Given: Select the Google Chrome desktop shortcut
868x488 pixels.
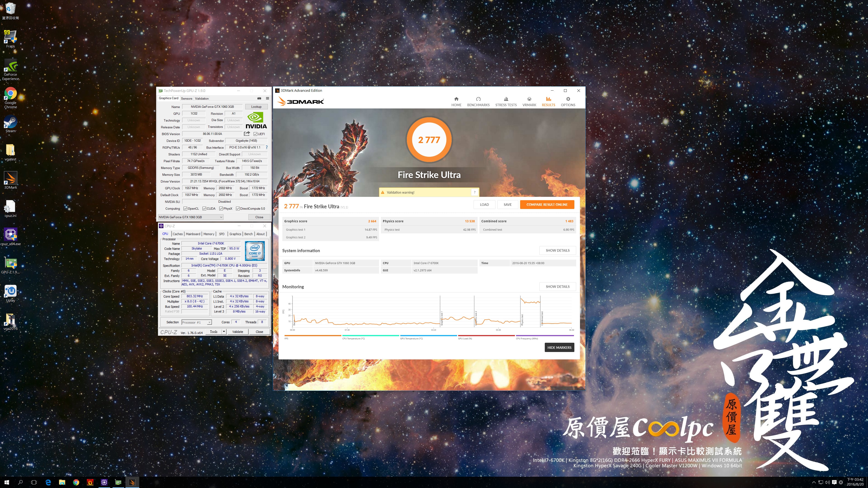Looking at the screenshot, I should (x=10, y=98).
